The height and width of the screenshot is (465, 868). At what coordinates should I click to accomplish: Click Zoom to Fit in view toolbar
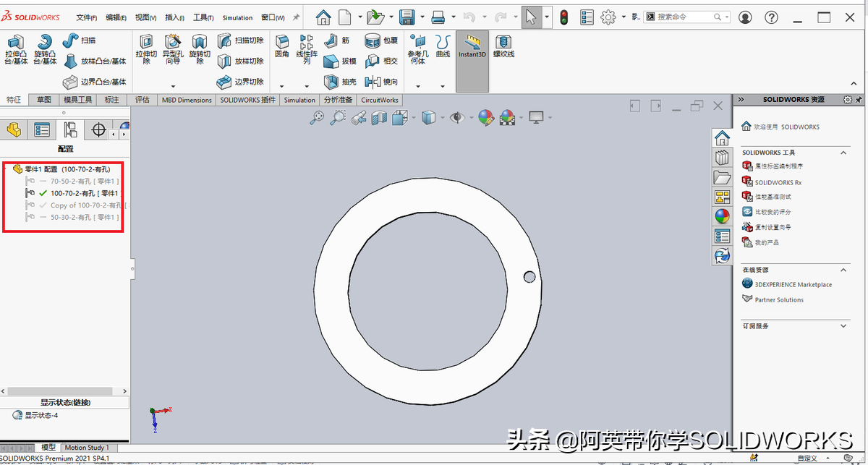317,117
